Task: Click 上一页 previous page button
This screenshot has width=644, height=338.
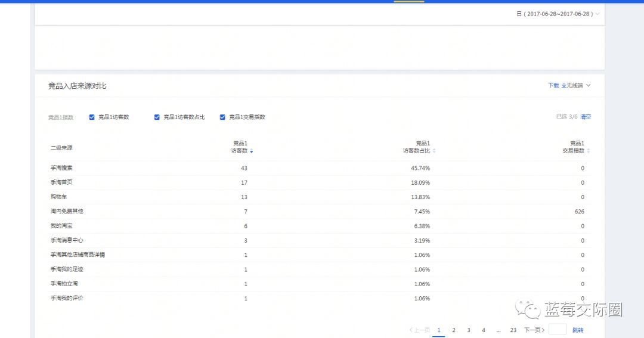Action: (419, 330)
